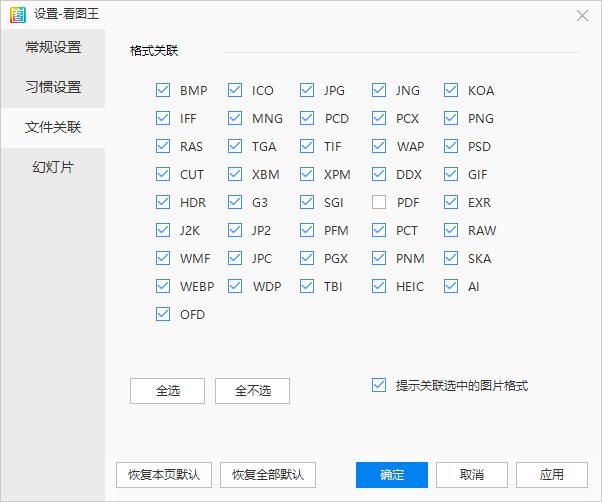Select the 文件关联 tab
The height and width of the screenshot is (502, 602).
(x=53, y=127)
